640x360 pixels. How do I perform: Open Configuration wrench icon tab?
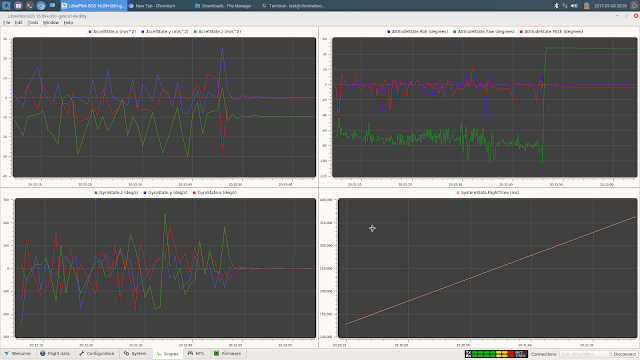(x=81, y=353)
